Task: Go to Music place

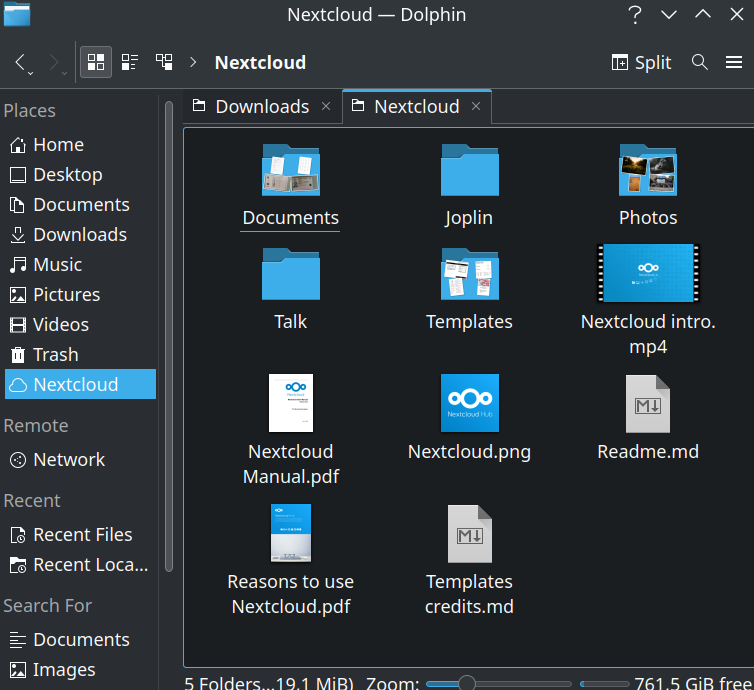Action: pyautogui.click(x=80, y=264)
